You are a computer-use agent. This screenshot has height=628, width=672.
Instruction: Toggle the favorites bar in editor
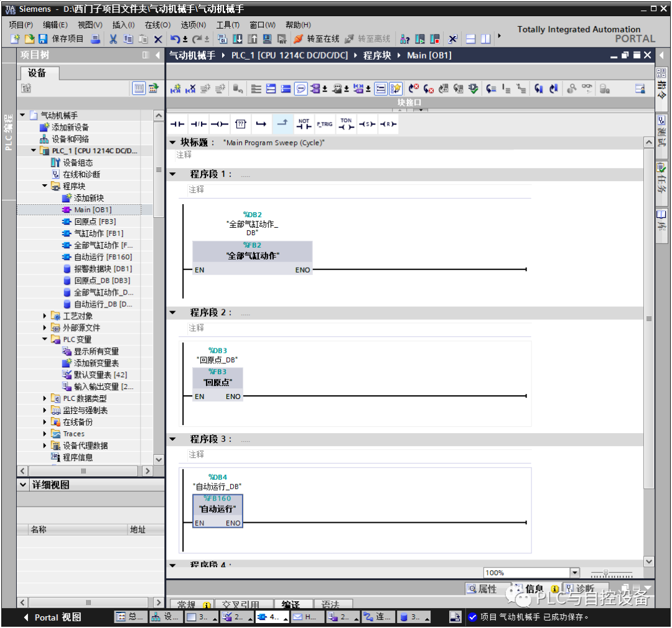pos(396,89)
